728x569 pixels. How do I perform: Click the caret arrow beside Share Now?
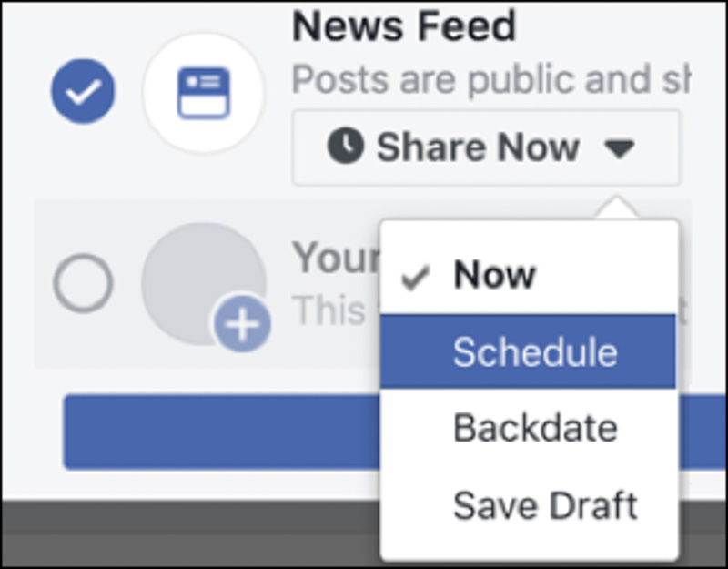tap(620, 148)
